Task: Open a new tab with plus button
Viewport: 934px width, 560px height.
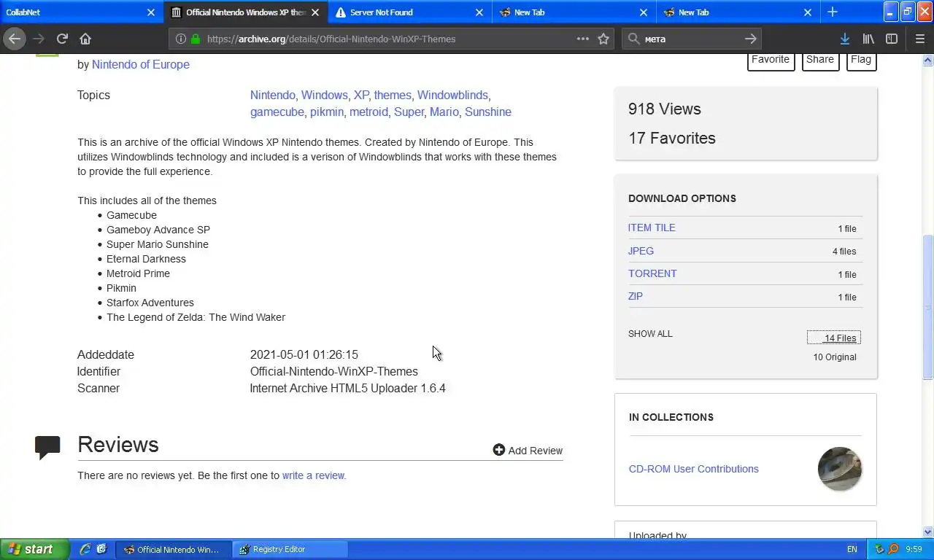Action: click(833, 12)
